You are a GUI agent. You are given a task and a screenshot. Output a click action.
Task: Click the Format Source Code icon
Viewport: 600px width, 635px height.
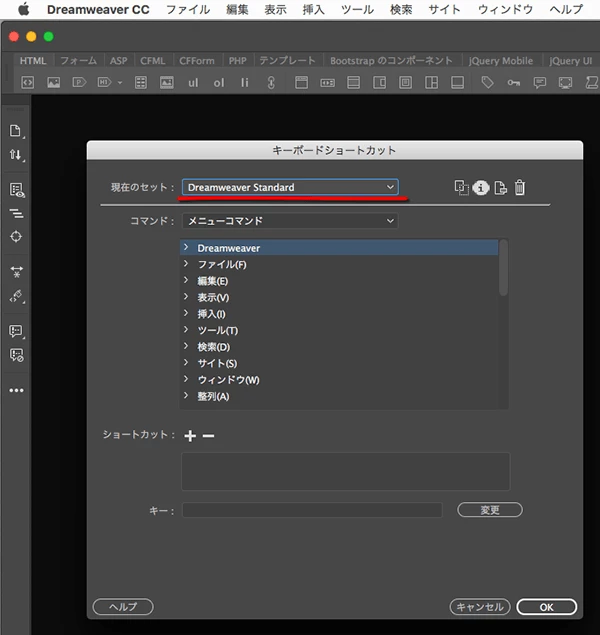click(16, 296)
